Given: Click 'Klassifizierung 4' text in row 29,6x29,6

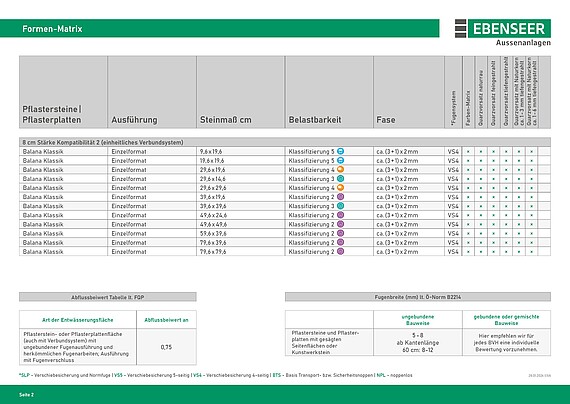Looking at the screenshot, I should click(x=311, y=188).
